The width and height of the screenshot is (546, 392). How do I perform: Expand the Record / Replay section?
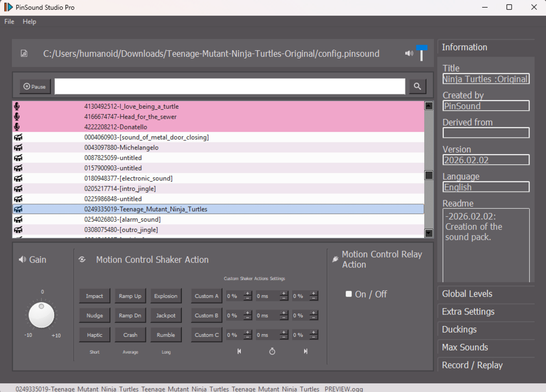(x=486, y=365)
